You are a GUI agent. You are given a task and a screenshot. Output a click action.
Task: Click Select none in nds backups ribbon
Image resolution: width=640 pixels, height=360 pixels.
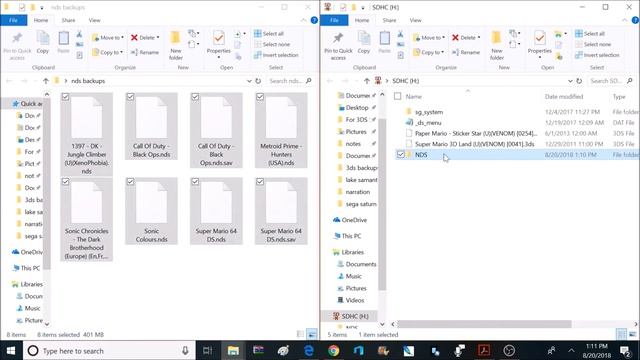click(272, 44)
